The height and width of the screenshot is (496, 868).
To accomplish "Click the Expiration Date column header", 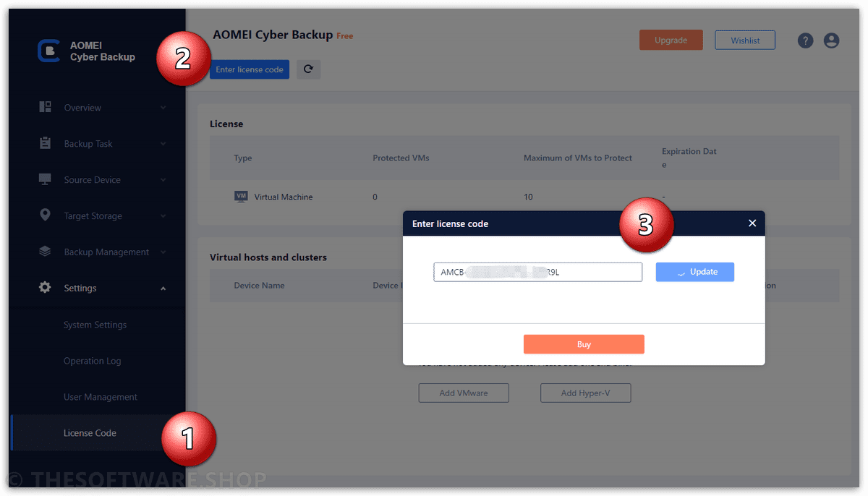I will (689, 158).
